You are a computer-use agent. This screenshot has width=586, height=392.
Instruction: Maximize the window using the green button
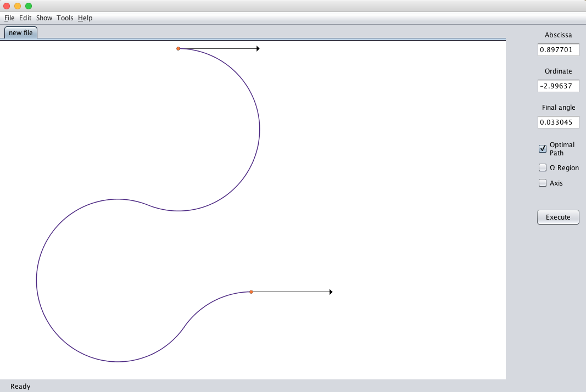[29, 6]
